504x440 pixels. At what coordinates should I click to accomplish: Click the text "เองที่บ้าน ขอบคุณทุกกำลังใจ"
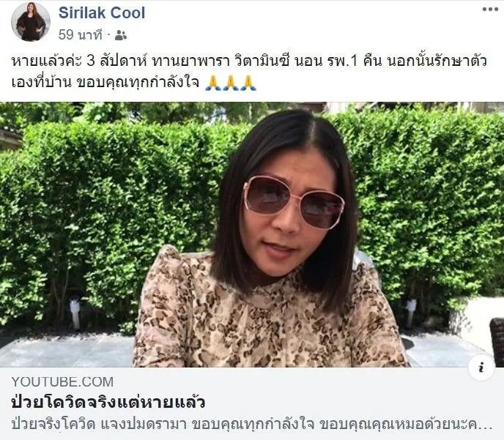(105, 83)
